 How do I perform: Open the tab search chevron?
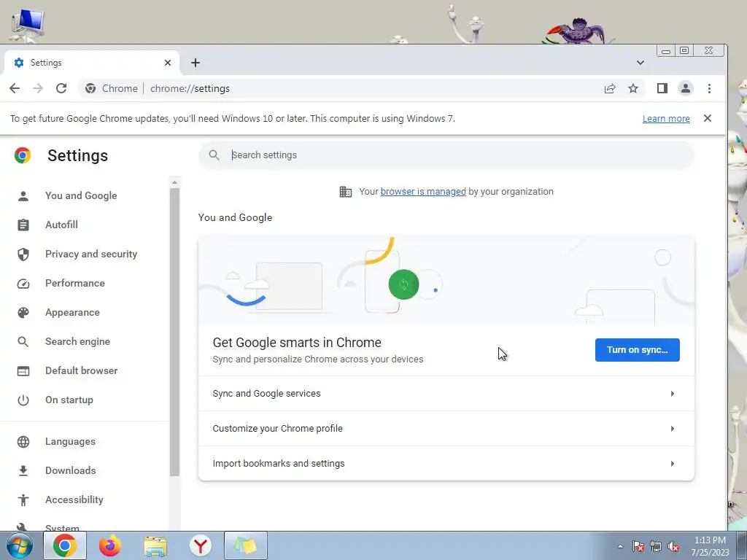click(640, 63)
